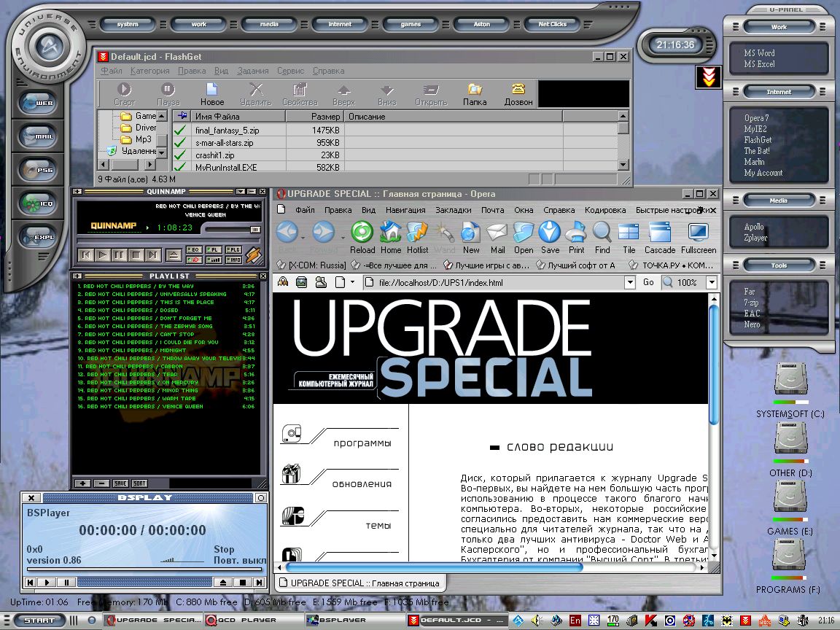This screenshot has width=840, height=630.
Task: Expand the Opera address bar dropdown
Action: click(x=630, y=282)
